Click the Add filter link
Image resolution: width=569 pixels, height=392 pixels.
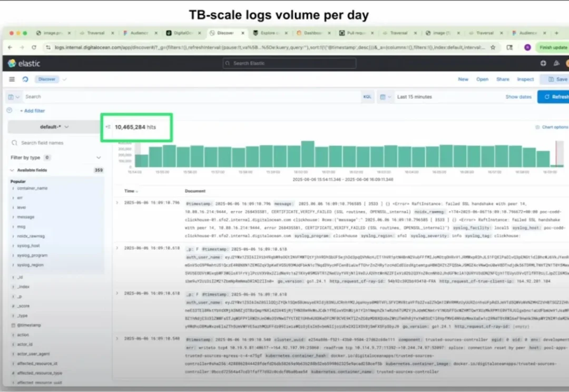(32, 111)
